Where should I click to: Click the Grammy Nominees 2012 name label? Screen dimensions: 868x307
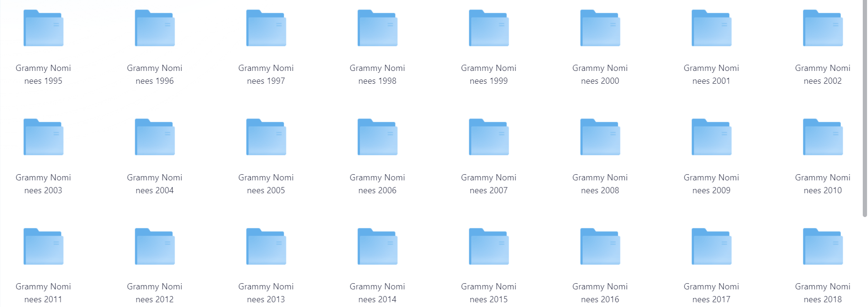point(155,293)
